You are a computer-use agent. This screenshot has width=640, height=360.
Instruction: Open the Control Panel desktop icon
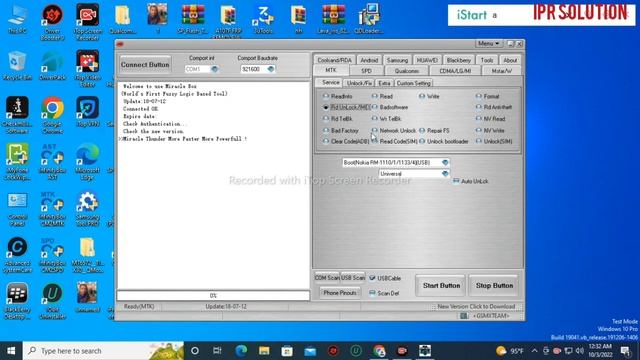[x=17, y=208]
